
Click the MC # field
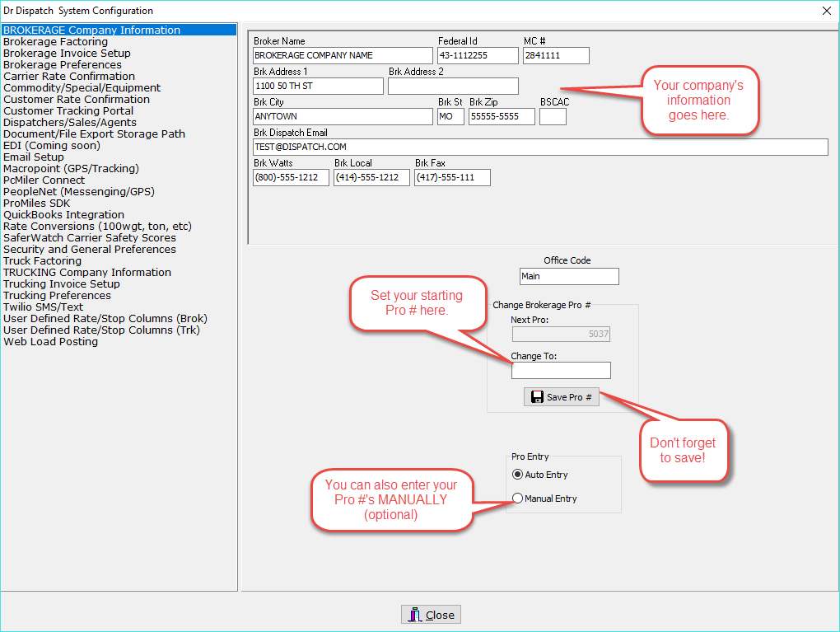[556, 55]
